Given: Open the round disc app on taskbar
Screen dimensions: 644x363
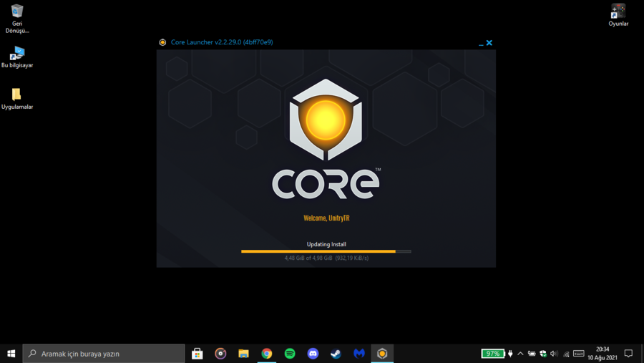Looking at the screenshot, I should [220, 354].
